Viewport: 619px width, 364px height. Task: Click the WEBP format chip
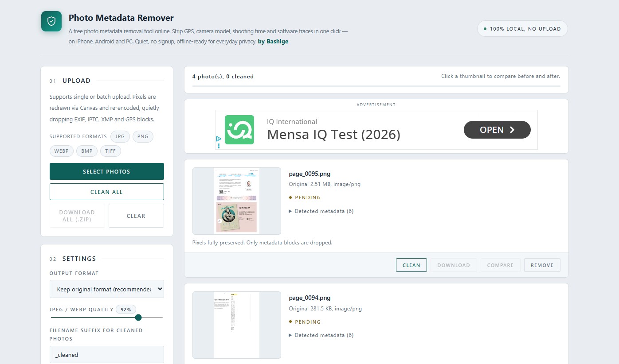[62, 151]
